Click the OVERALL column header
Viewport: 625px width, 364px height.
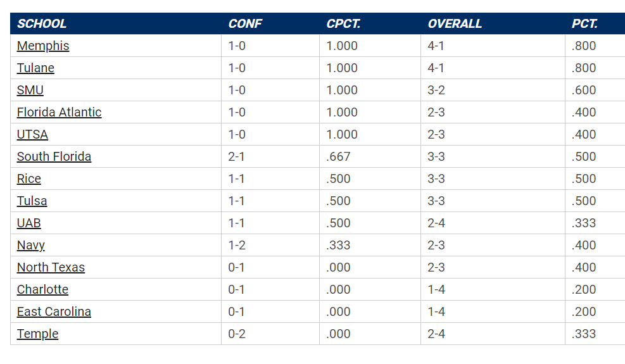tap(455, 23)
